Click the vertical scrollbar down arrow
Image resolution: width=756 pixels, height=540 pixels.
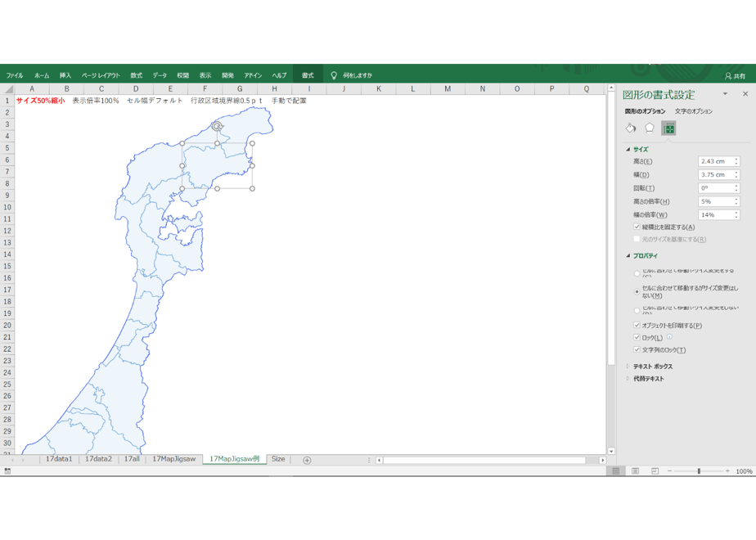611,452
